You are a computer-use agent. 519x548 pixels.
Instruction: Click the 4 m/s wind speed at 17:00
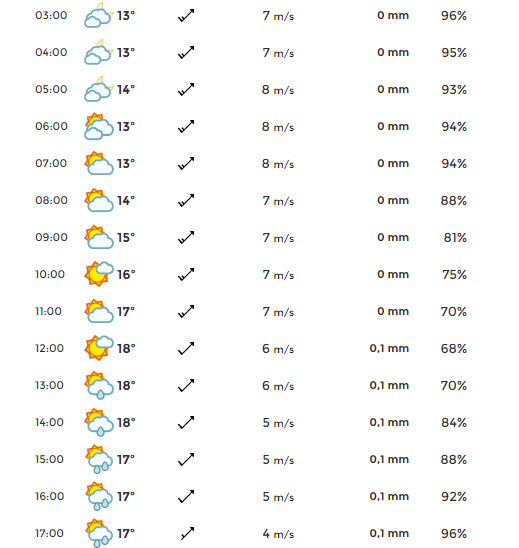coord(278,534)
